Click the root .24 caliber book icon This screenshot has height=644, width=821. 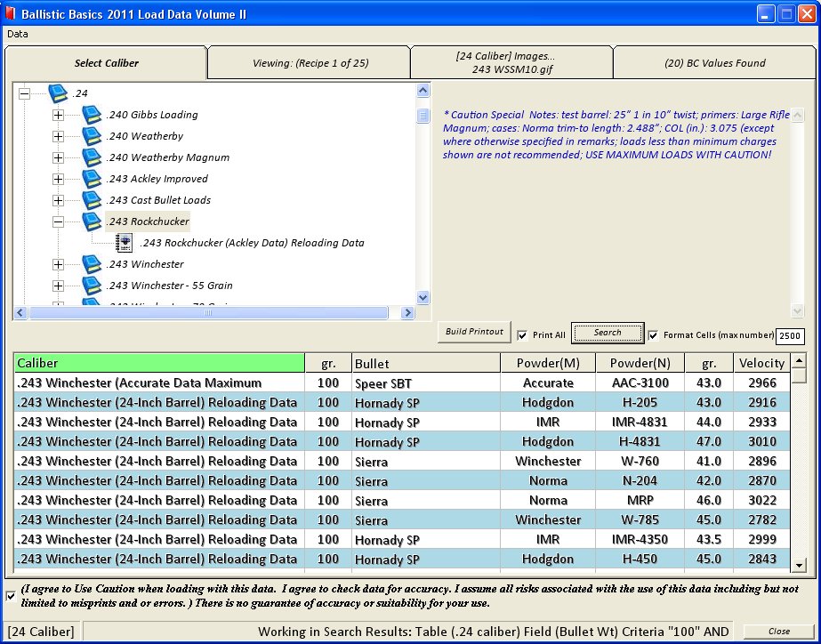coord(59,93)
